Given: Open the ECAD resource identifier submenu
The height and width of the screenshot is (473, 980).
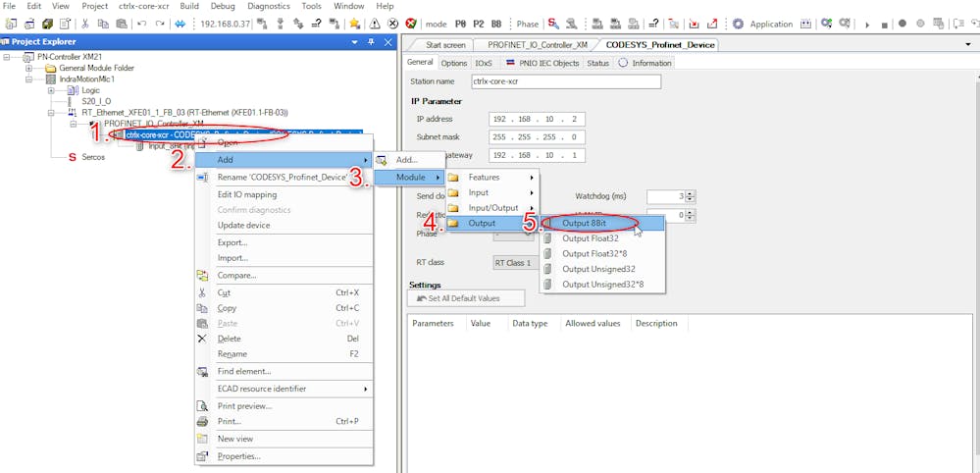Looking at the screenshot, I should tap(285, 389).
